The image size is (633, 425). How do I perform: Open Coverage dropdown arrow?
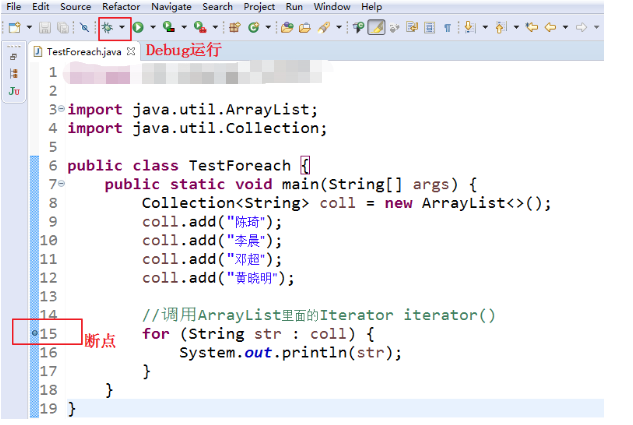click(184, 27)
